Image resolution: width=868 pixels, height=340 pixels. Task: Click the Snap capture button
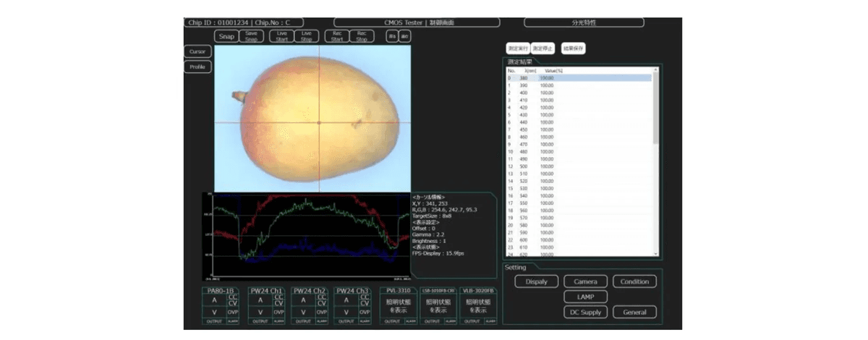click(226, 36)
